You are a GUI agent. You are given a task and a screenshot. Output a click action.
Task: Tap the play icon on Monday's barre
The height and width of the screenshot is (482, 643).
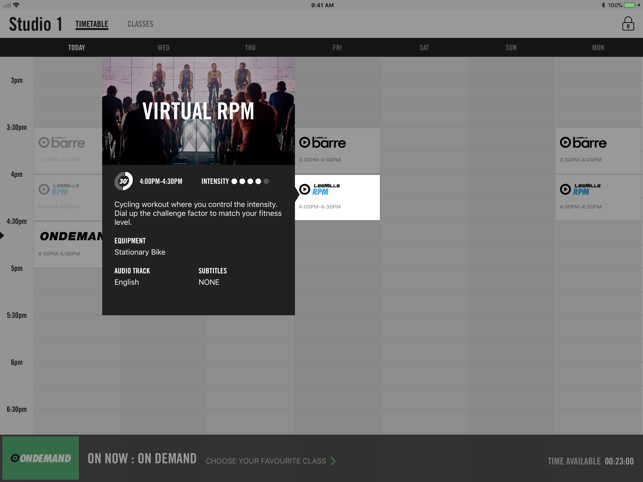coord(565,142)
